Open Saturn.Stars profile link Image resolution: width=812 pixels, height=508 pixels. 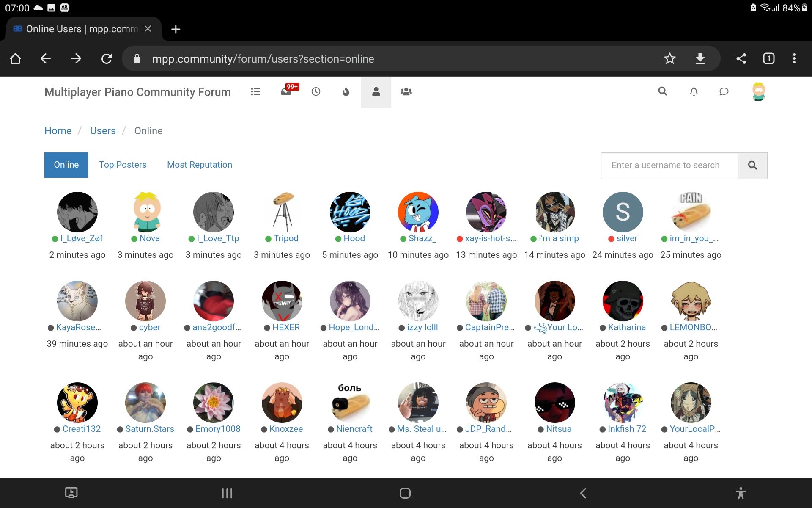tap(150, 429)
